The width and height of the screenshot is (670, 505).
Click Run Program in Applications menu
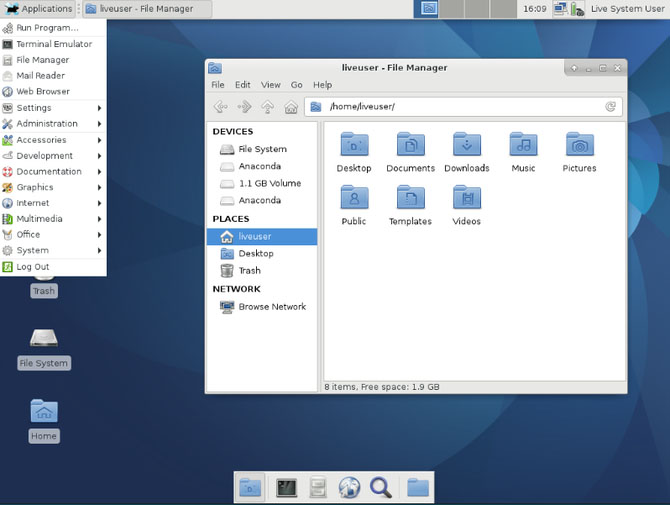click(47, 28)
